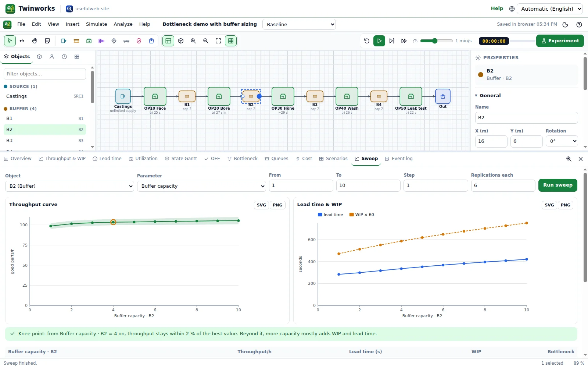Click the Filter objects input field
588x368 pixels.
click(x=45, y=74)
